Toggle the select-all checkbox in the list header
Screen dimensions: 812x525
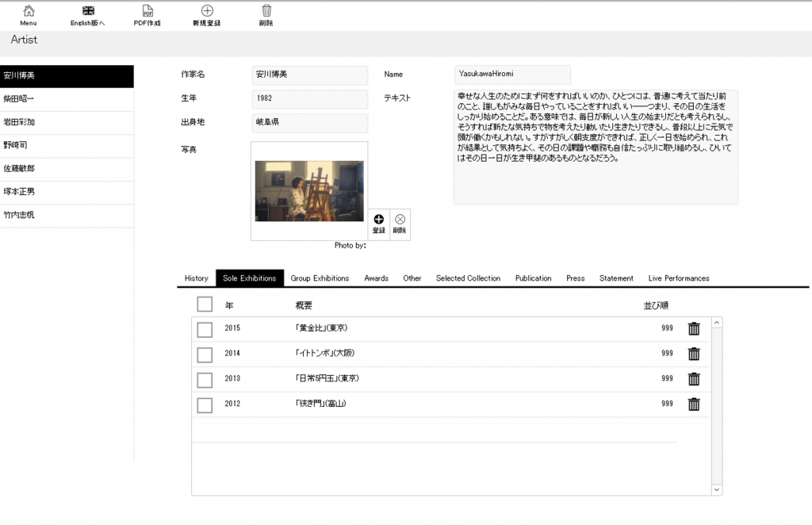pyautogui.click(x=205, y=305)
